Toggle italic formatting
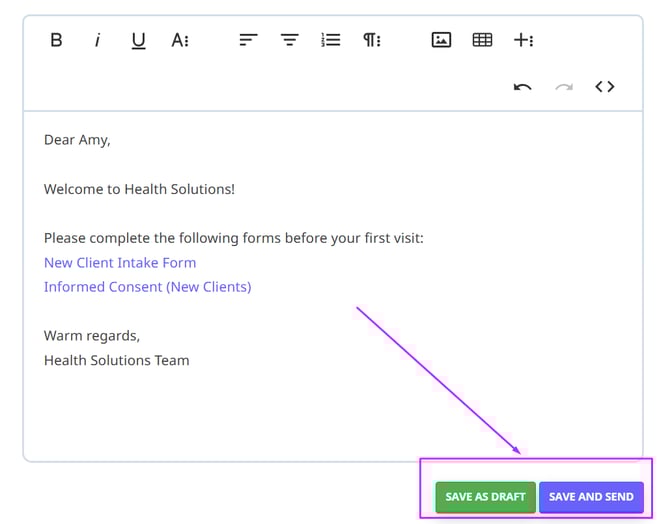Viewport: 670px width, 524px height. click(97, 40)
